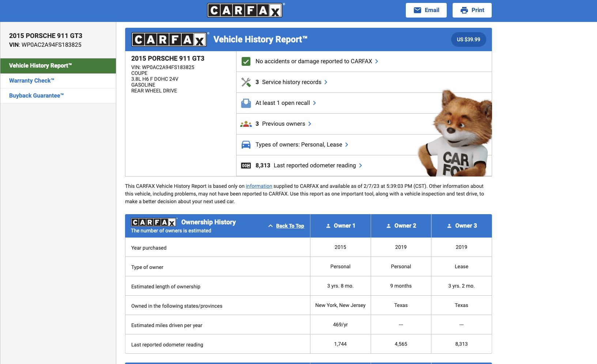Select Vehicle History Report sidebar item
The height and width of the screenshot is (364, 597).
(x=58, y=66)
